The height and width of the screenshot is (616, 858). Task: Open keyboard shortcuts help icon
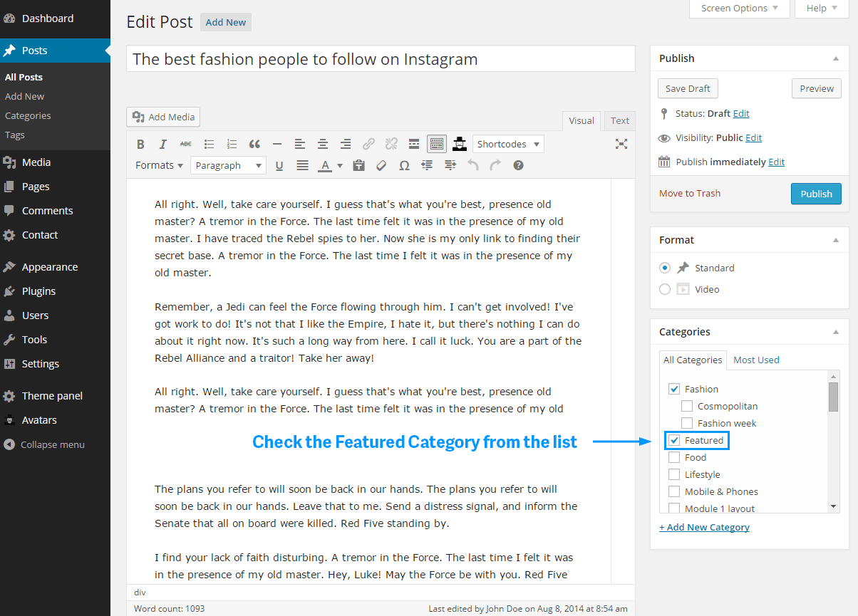tap(518, 165)
